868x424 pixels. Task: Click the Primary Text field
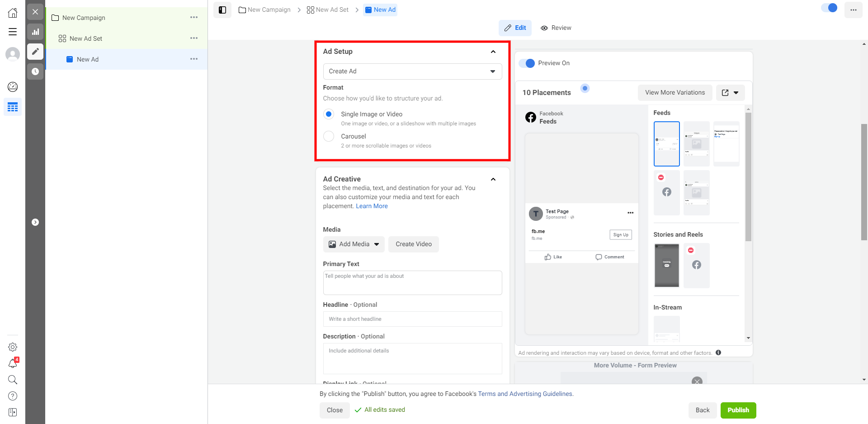tap(412, 283)
